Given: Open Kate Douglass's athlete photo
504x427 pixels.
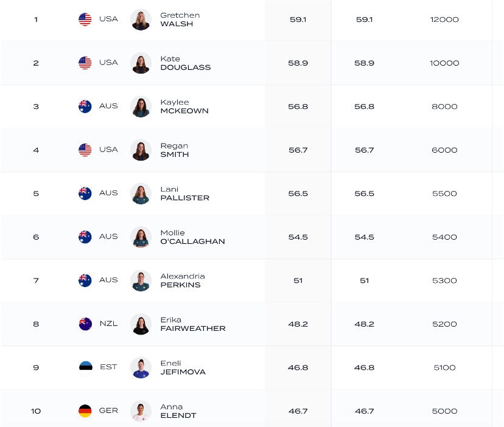Looking at the screenshot, I should pyautogui.click(x=141, y=63).
